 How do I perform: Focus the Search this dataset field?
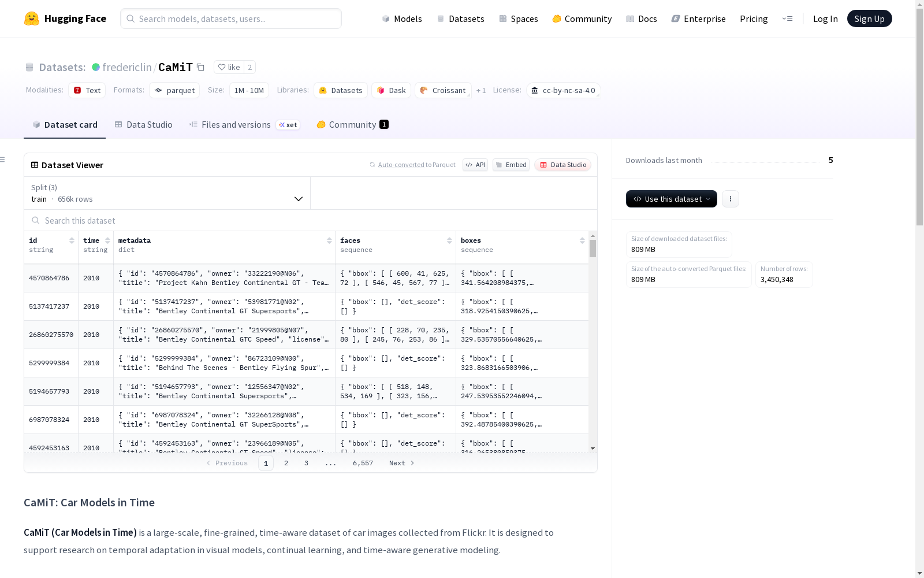click(311, 220)
